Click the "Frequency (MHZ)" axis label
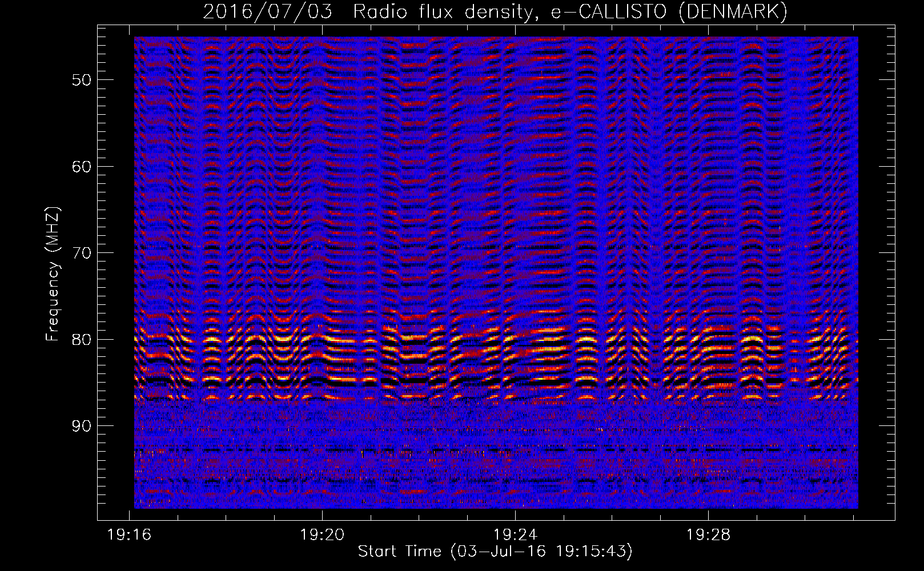The image size is (924, 571). coord(53,274)
